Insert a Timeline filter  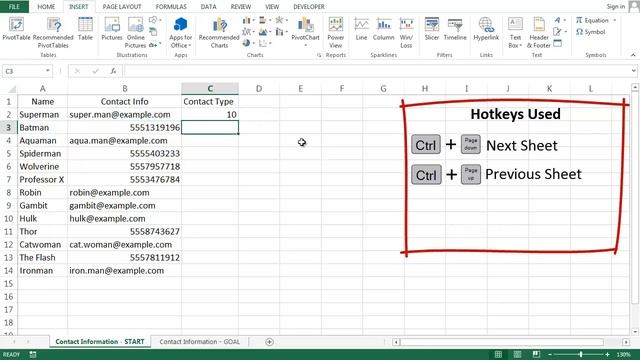(455, 29)
